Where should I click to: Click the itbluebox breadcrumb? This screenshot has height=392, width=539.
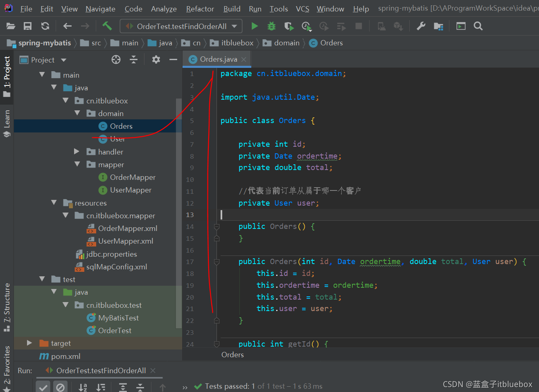(x=232, y=43)
